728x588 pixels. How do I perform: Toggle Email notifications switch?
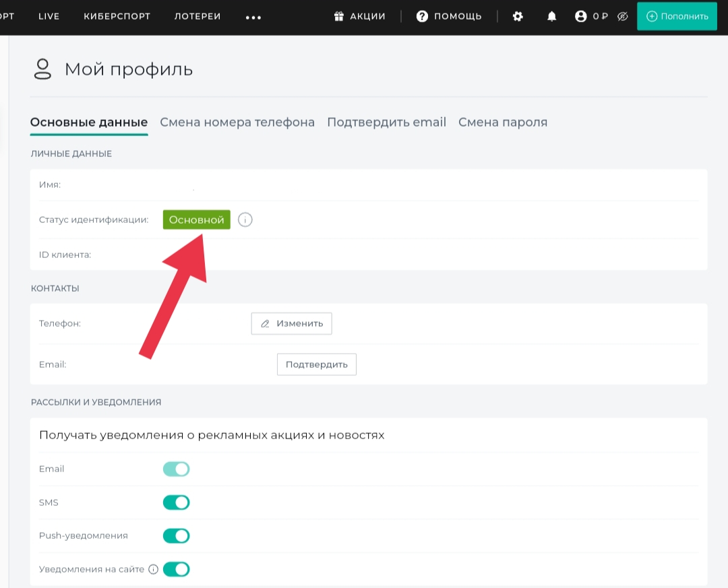pyautogui.click(x=177, y=469)
